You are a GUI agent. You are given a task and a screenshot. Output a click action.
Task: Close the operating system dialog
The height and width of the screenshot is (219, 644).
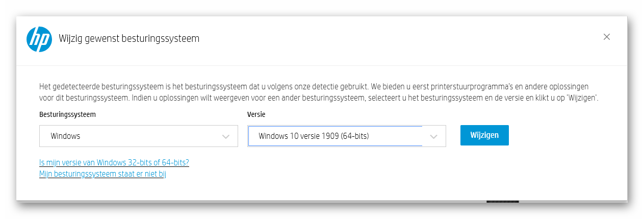click(606, 37)
